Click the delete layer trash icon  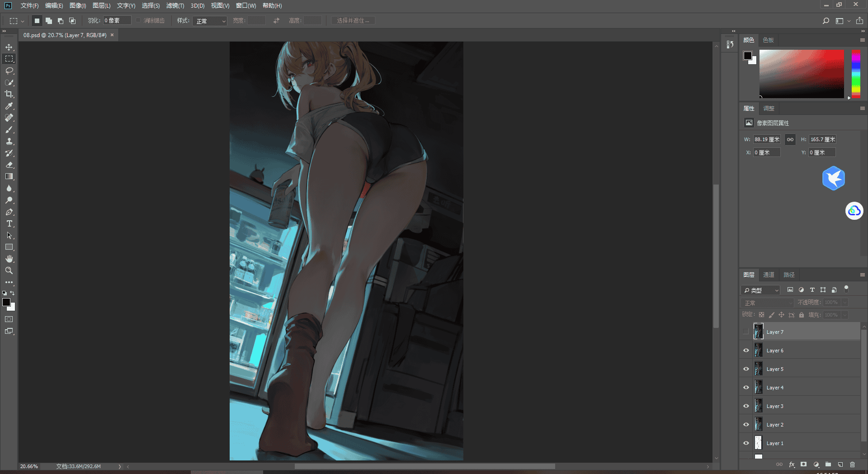(x=852, y=465)
